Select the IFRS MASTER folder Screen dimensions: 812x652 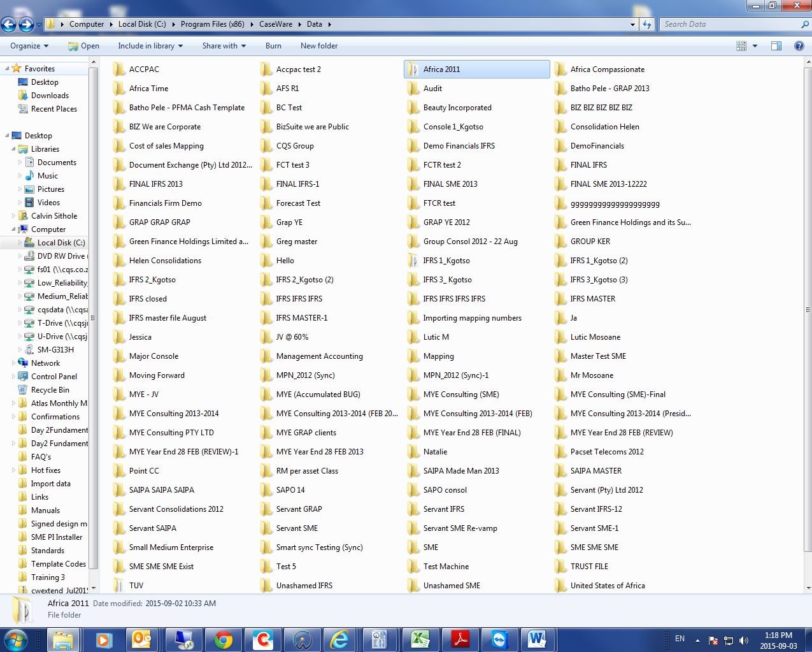pyautogui.click(x=592, y=299)
